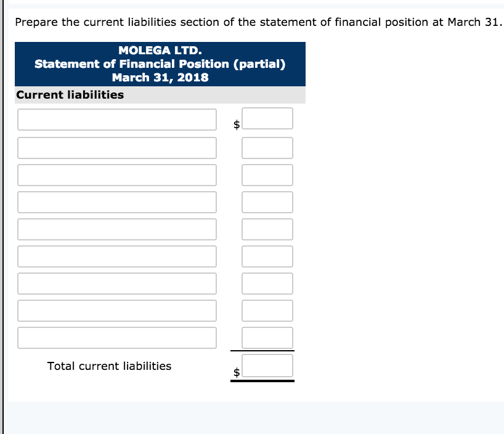Click the seventh amount field
Image resolution: width=504 pixels, height=434 pixels.
(x=267, y=283)
